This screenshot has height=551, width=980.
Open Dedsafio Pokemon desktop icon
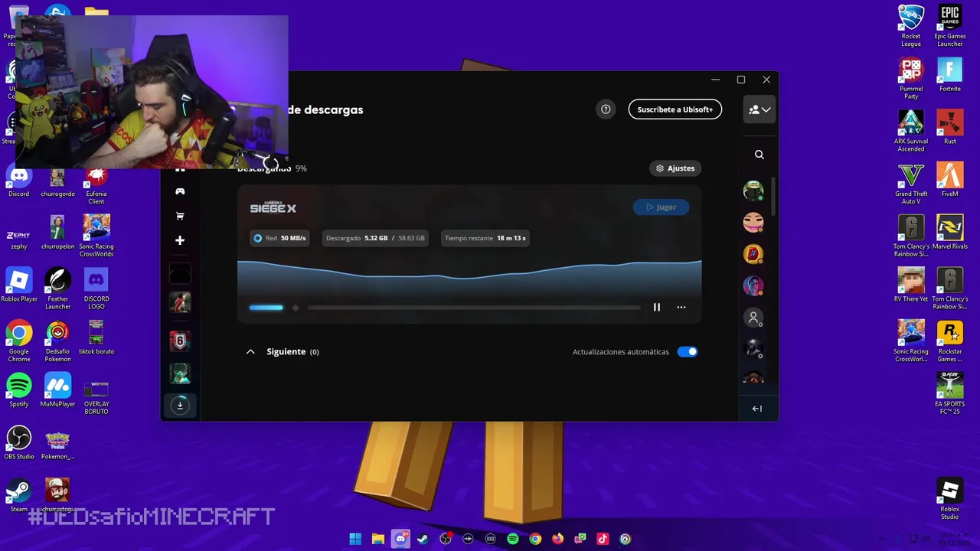pyautogui.click(x=57, y=341)
